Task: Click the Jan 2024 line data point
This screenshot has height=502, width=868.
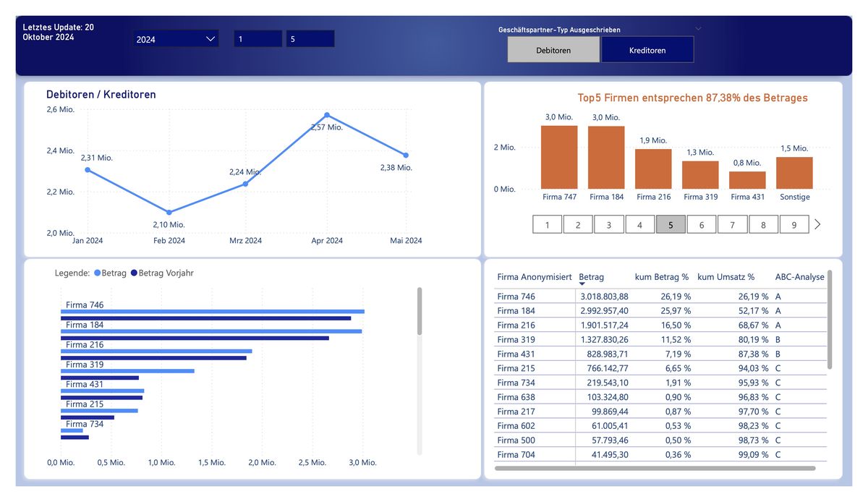Action: (x=88, y=169)
